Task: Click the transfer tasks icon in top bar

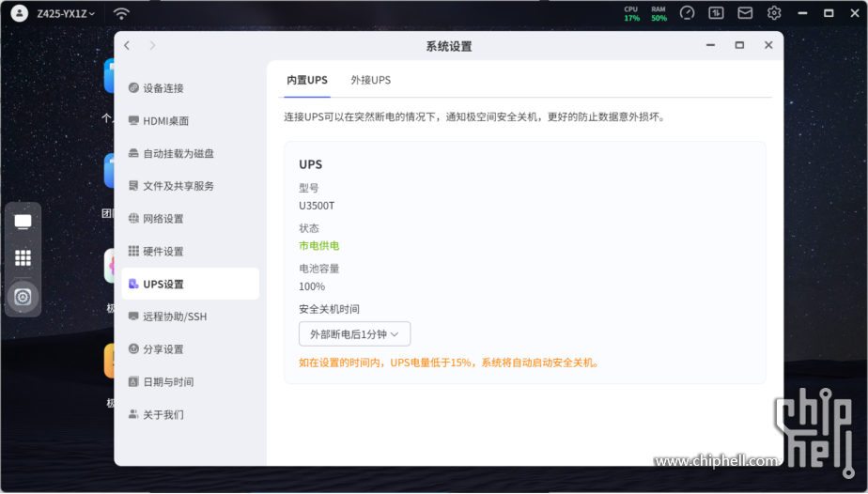Action: [x=716, y=13]
